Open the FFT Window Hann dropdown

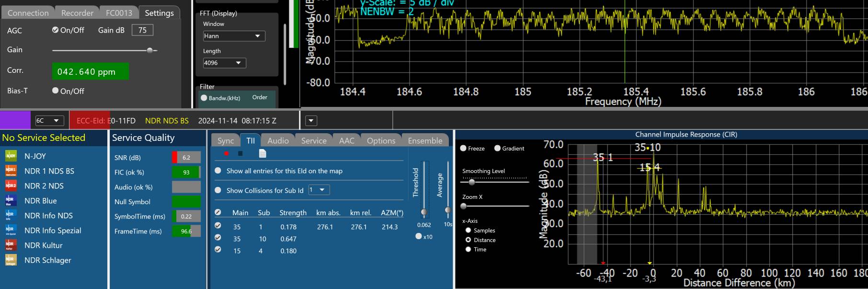(x=234, y=36)
